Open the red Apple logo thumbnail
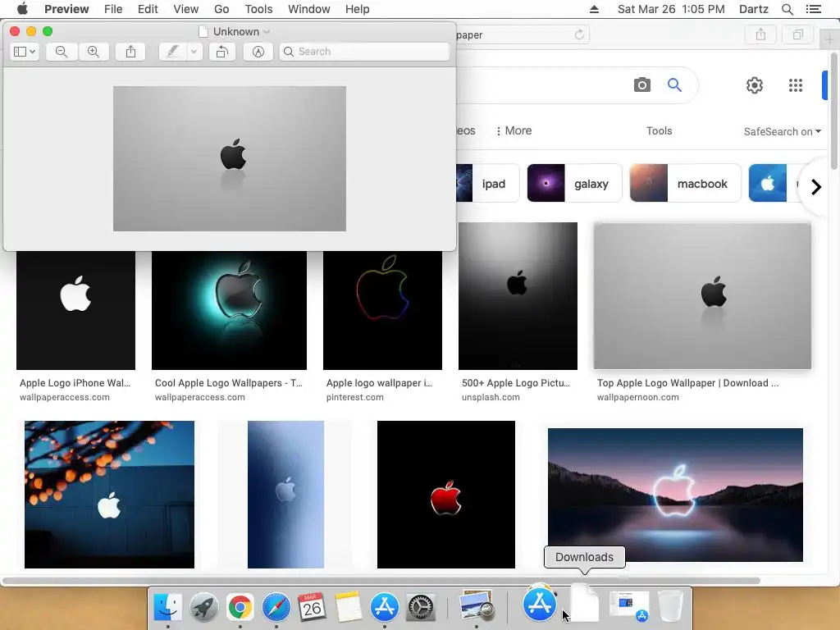The height and width of the screenshot is (630, 840). click(x=446, y=495)
